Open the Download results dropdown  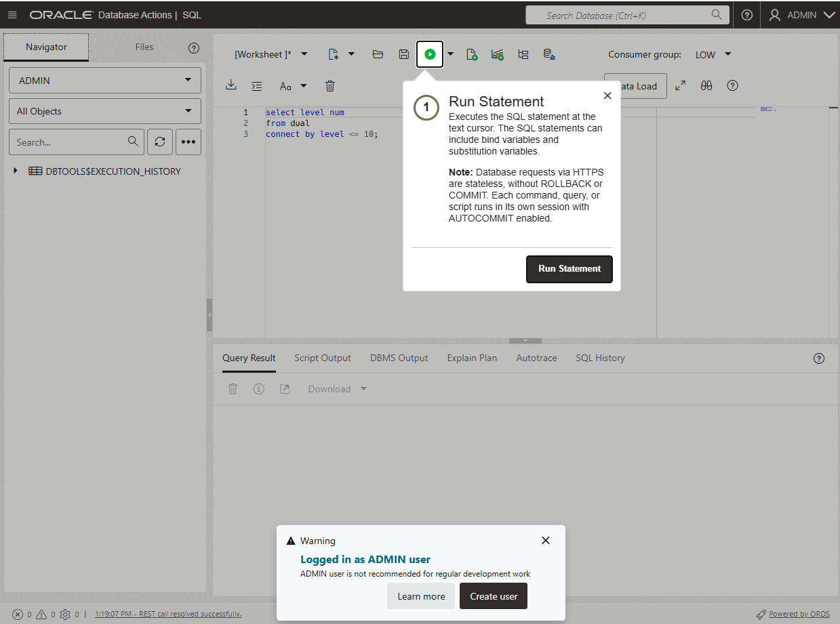pyautogui.click(x=338, y=389)
